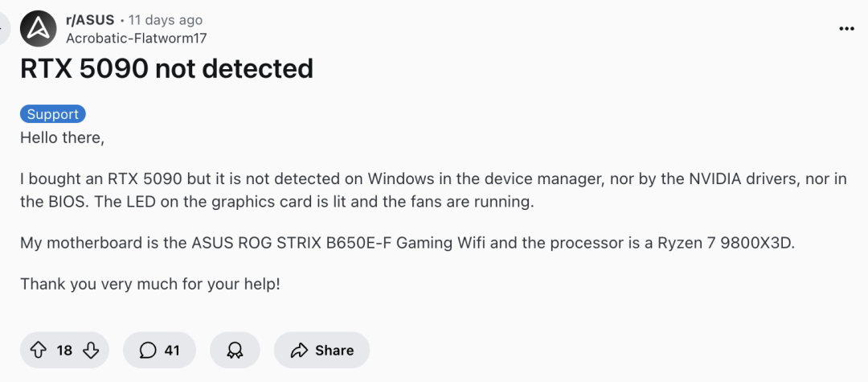This screenshot has width=868, height=382.
Task: Click the vote score of 18
Action: click(64, 350)
